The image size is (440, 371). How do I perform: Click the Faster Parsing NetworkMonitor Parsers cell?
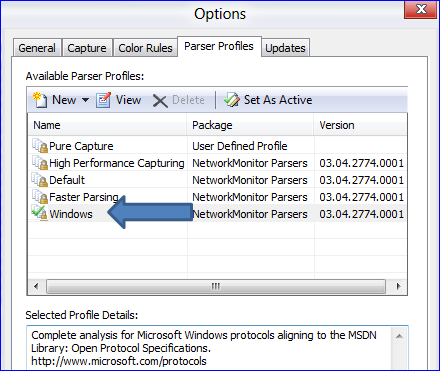(250, 197)
